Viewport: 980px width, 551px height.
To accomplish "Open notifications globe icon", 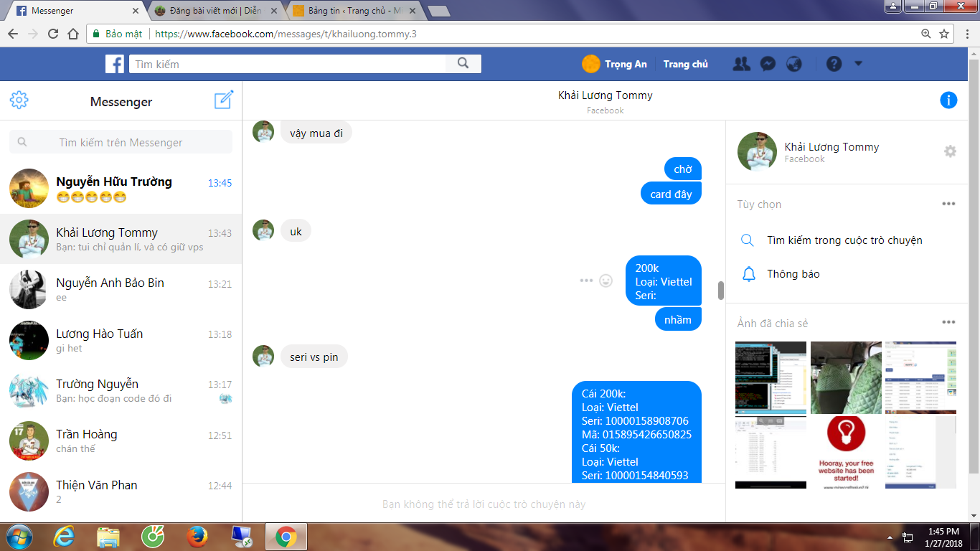I will (793, 64).
